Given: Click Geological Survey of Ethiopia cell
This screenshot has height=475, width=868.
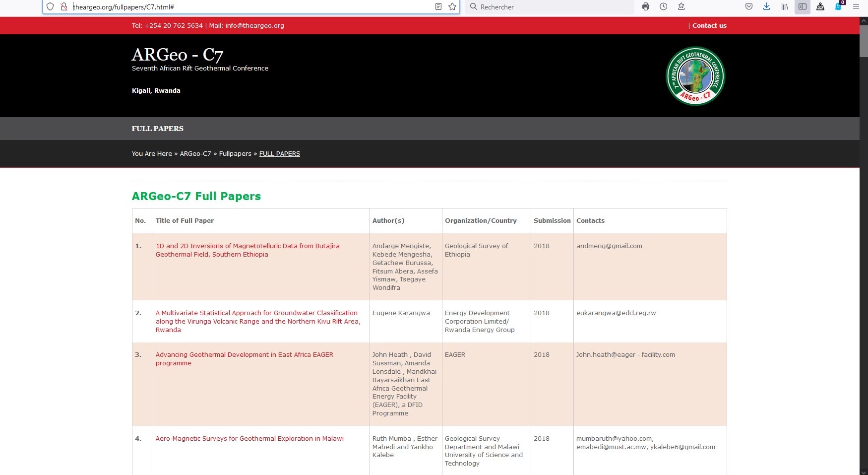Looking at the screenshot, I should [476, 250].
